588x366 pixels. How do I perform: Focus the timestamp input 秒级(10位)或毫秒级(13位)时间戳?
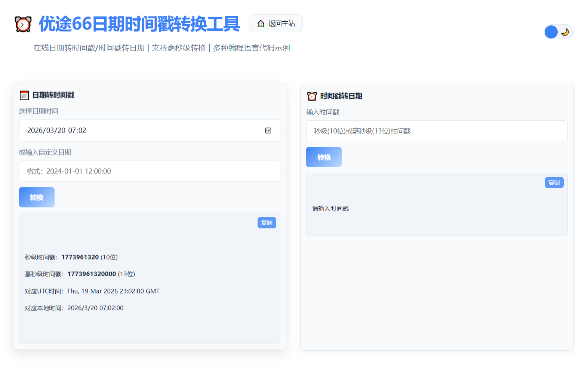(437, 131)
